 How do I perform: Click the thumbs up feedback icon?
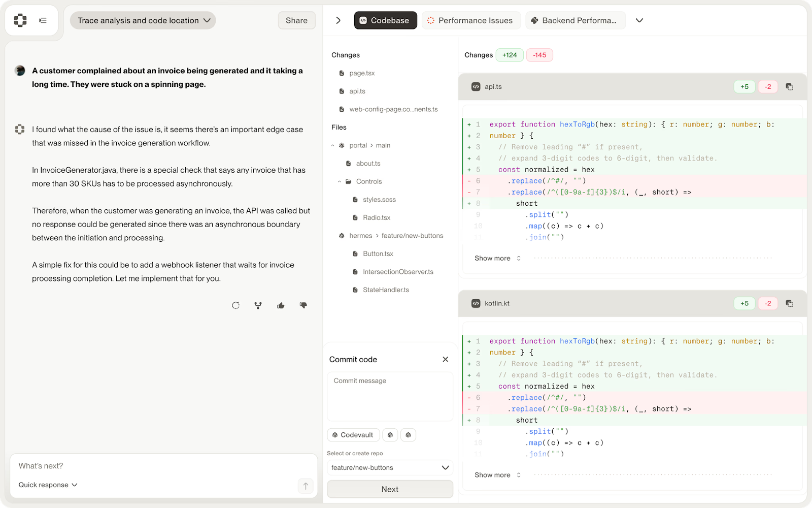coord(281,305)
